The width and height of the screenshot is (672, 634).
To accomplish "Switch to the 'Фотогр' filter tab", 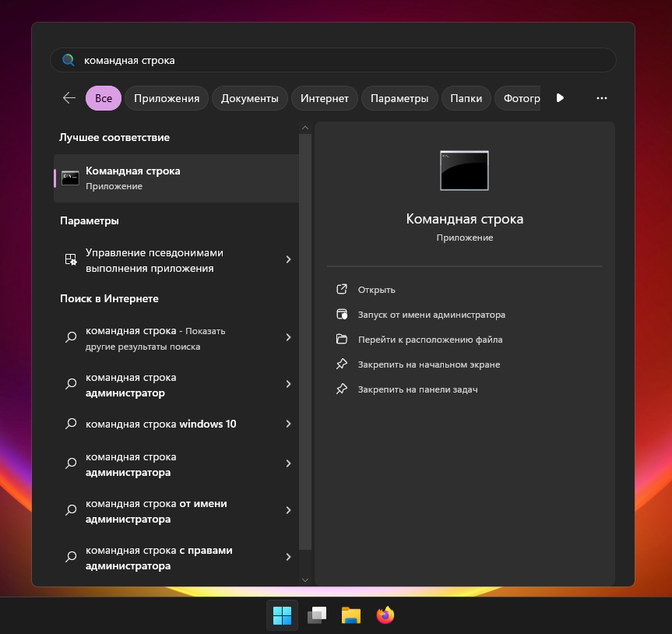I will pyautogui.click(x=518, y=98).
